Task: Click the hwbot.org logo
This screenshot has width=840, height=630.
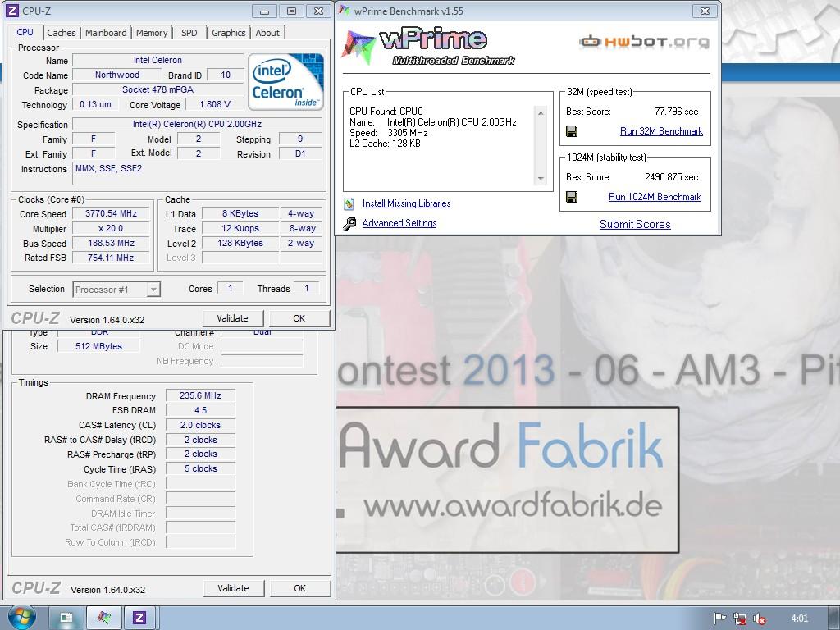Action: point(644,41)
